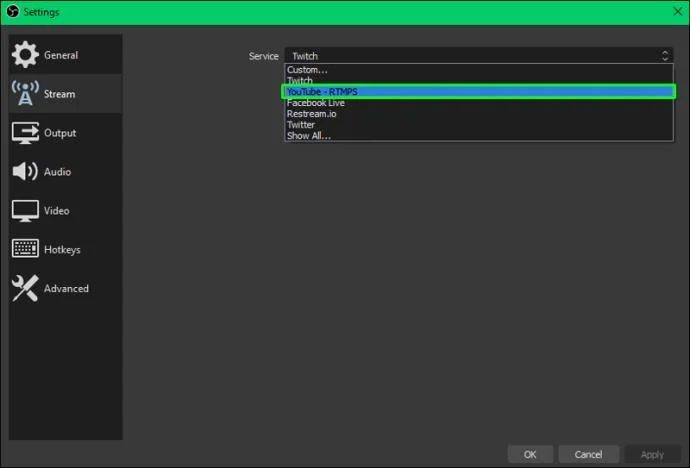This screenshot has height=468, width=690.
Task: Click the Hotkeys keyboard icon
Action: [25, 249]
